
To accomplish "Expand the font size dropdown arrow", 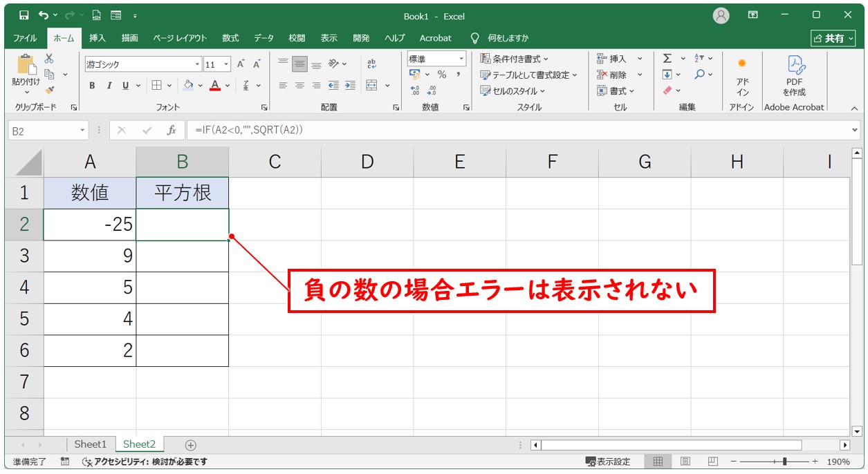I will point(226,64).
